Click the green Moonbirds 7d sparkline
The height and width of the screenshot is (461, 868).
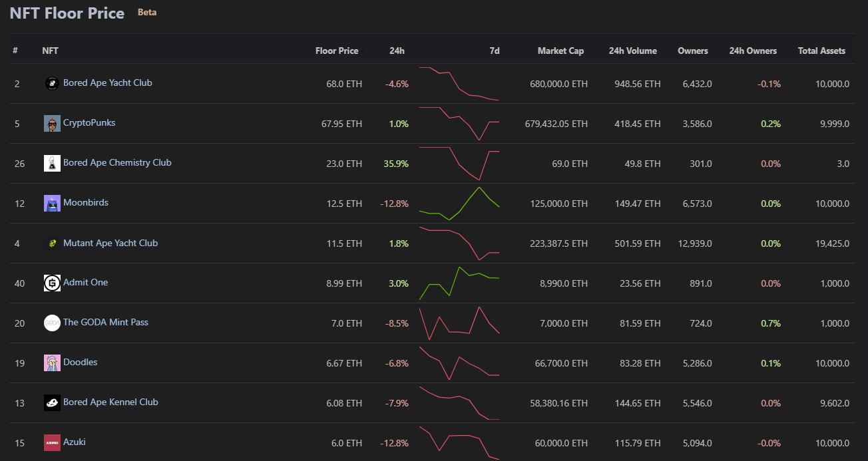coord(459,204)
